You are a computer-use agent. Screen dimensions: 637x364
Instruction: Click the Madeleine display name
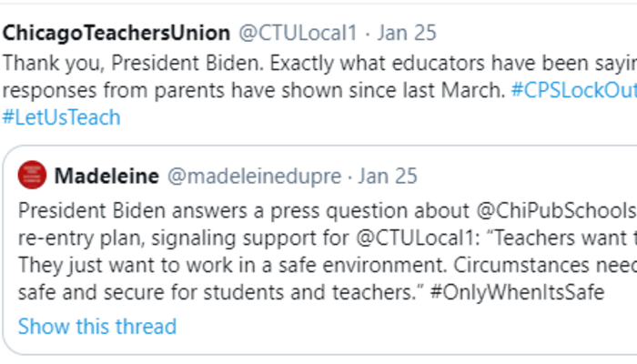[106, 174]
